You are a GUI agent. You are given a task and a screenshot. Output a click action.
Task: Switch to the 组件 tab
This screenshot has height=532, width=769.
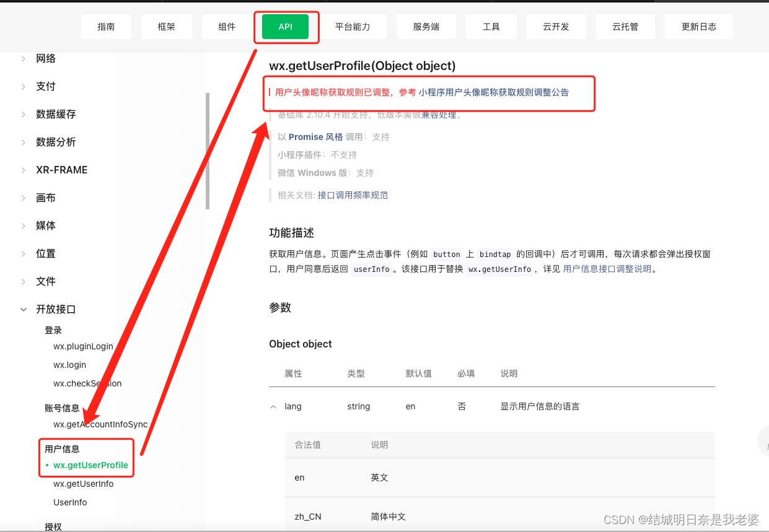coord(227,27)
